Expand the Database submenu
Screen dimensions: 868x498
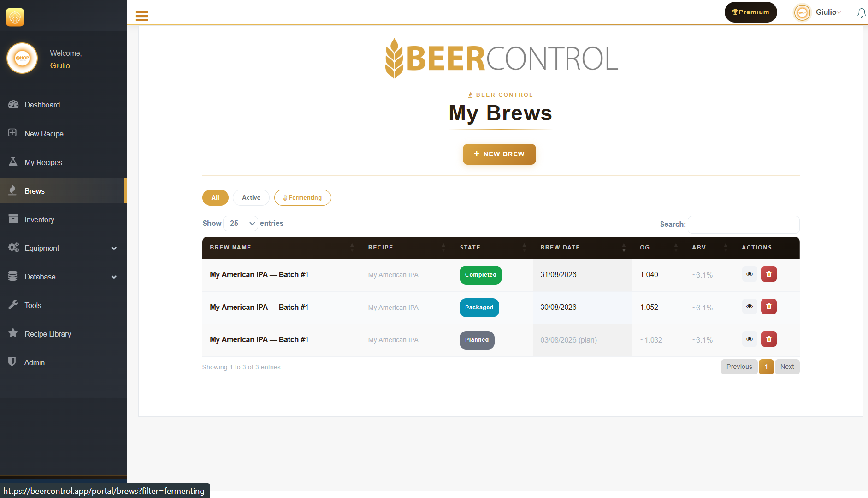(x=63, y=277)
